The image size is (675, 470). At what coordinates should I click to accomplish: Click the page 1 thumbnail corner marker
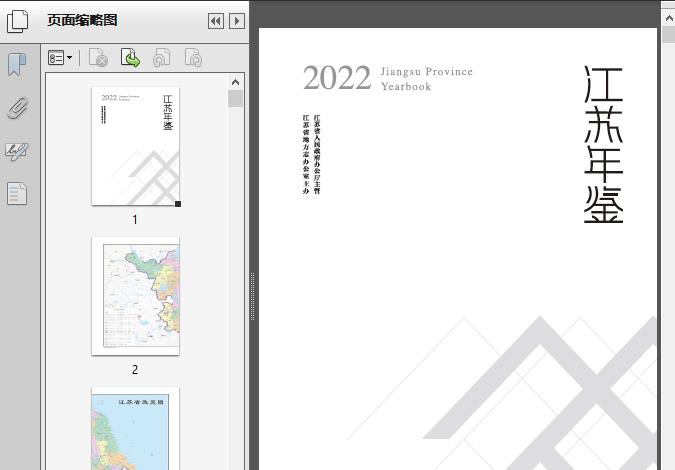(x=178, y=204)
